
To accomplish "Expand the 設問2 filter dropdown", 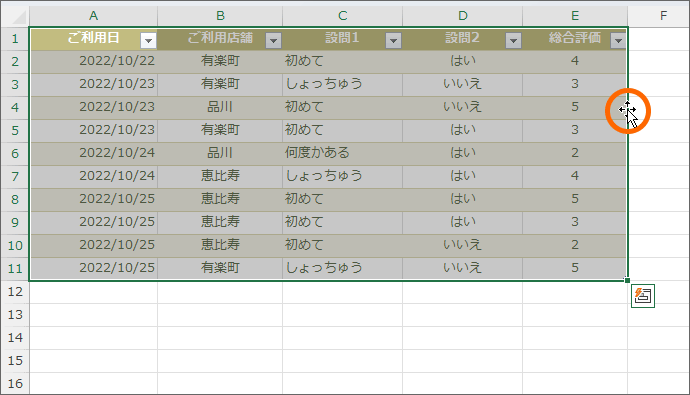I will point(513,41).
